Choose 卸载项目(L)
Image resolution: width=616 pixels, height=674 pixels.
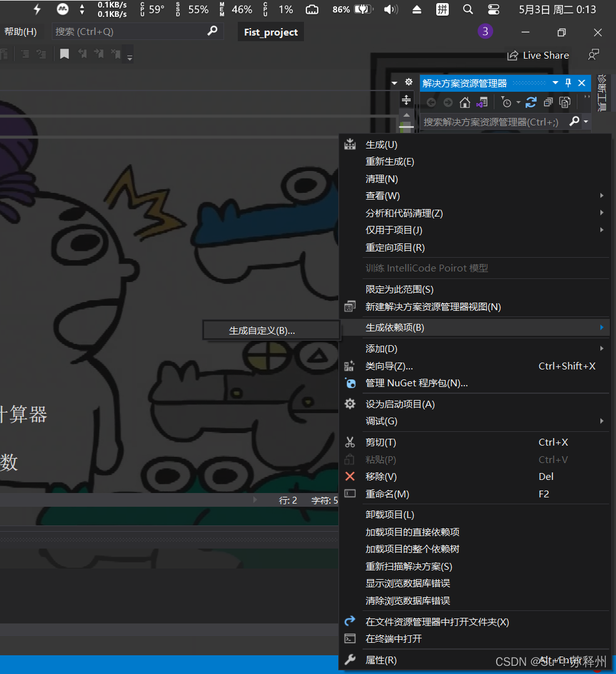coord(475,514)
